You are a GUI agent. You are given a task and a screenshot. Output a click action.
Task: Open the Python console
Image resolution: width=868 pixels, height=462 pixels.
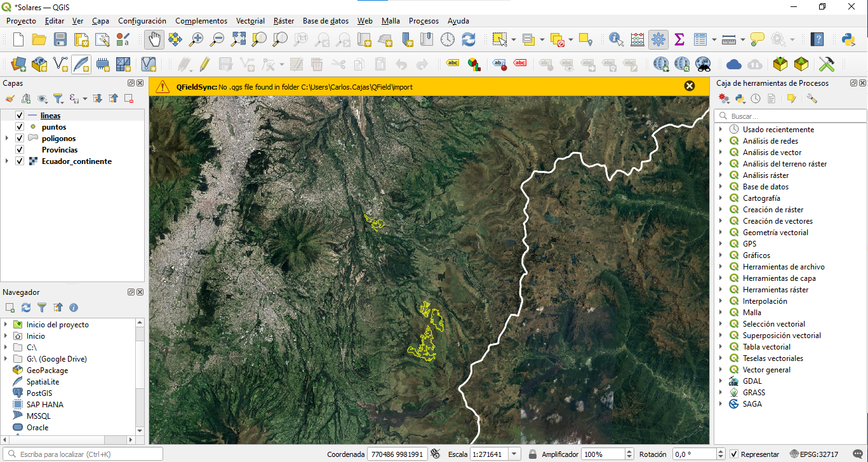848,39
